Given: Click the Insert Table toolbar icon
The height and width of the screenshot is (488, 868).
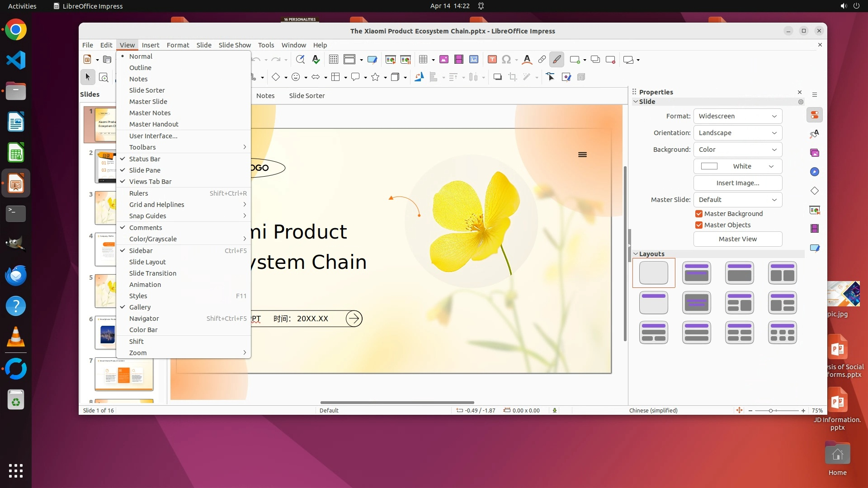Looking at the screenshot, I should [423, 60].
